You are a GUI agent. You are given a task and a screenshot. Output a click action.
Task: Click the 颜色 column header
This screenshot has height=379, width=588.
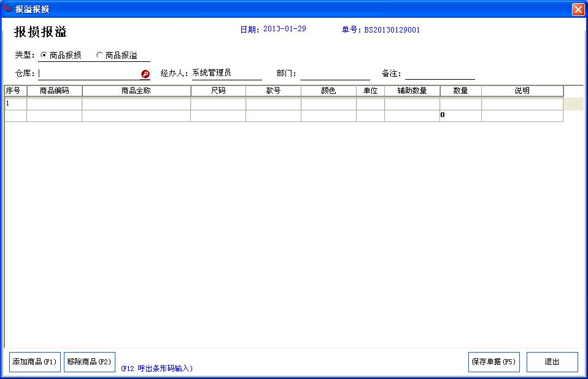[x=328, y=90]
